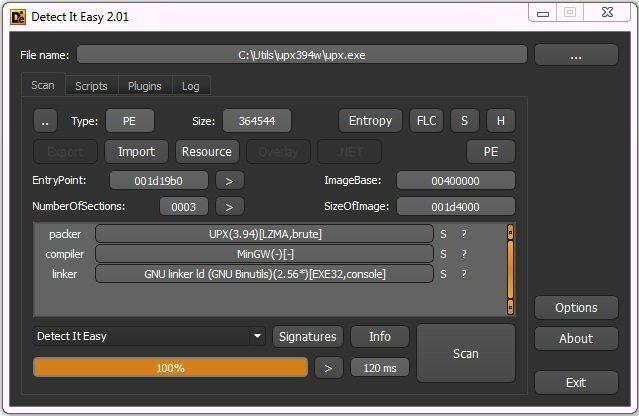Open the Signatures window
The height and width of the screenshot is (416, 639).
tap(308, 337)
